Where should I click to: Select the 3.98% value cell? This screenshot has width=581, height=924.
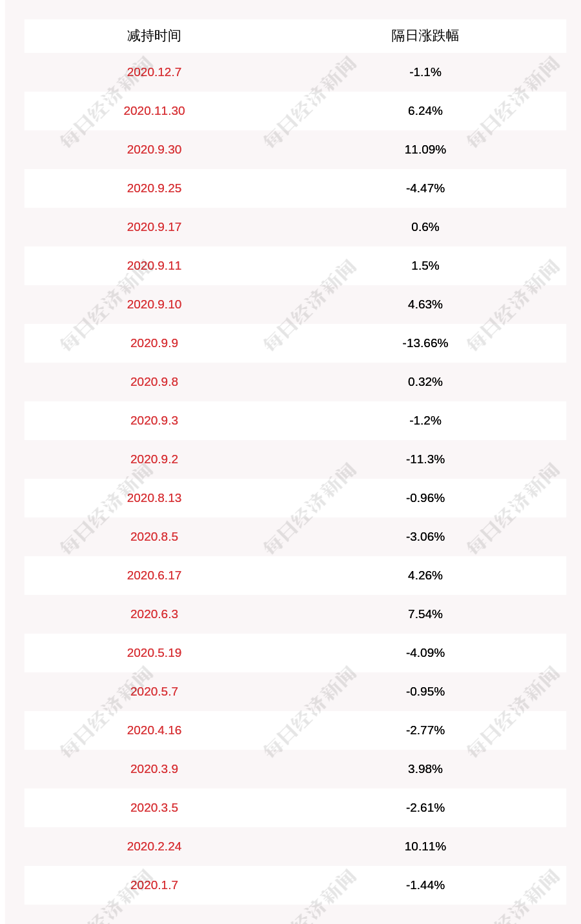point(425,768)
